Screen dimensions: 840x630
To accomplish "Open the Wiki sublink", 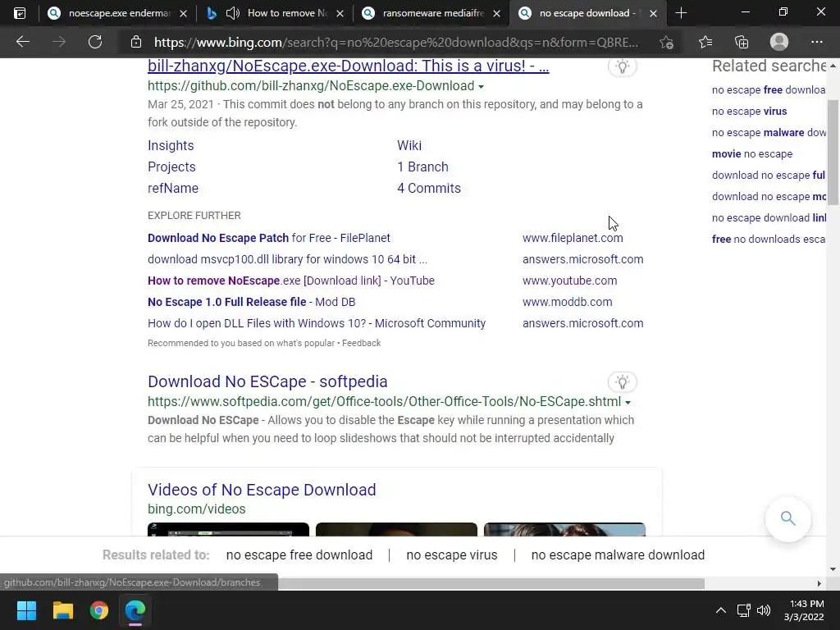I will 409,145.
